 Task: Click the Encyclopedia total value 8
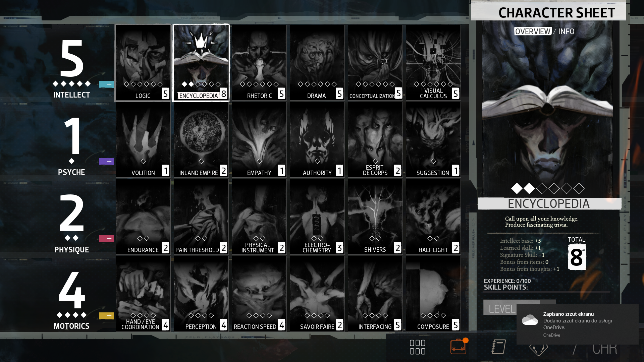coord(577,257)
